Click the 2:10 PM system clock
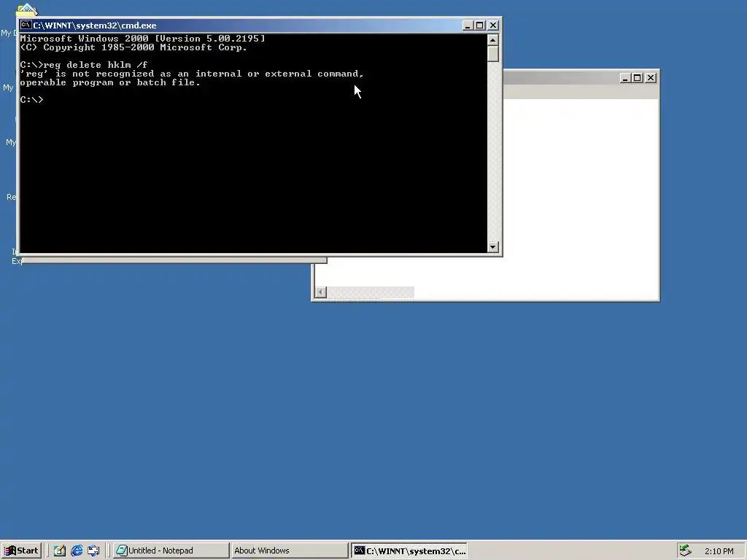This screenshot has width=747, height=560. point(719,551)
